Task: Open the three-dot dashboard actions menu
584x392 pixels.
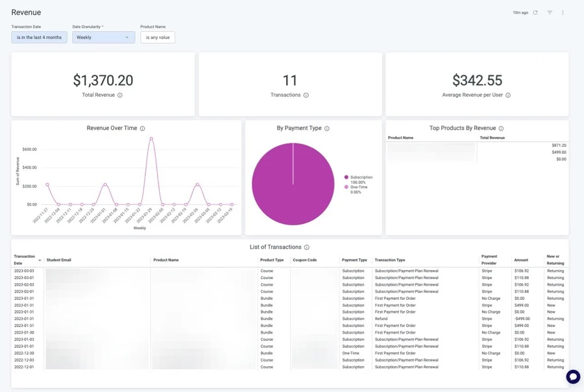Action: [x=563, y=12]
